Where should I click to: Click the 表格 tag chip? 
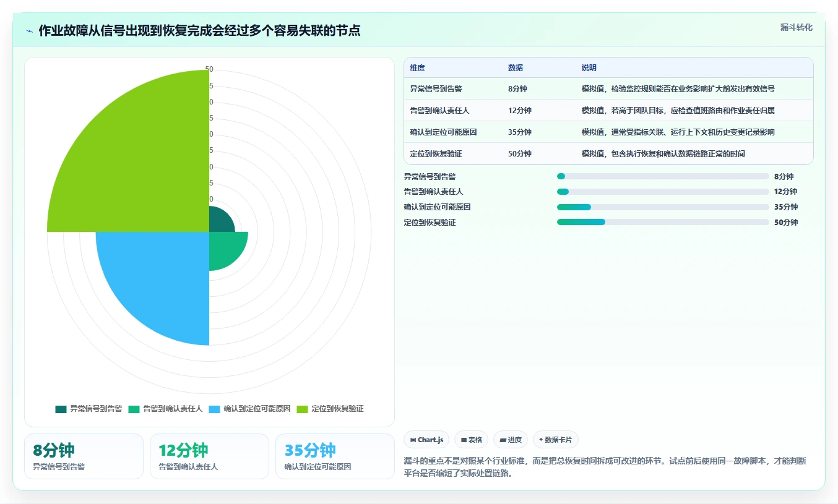(x=472, y=440)
